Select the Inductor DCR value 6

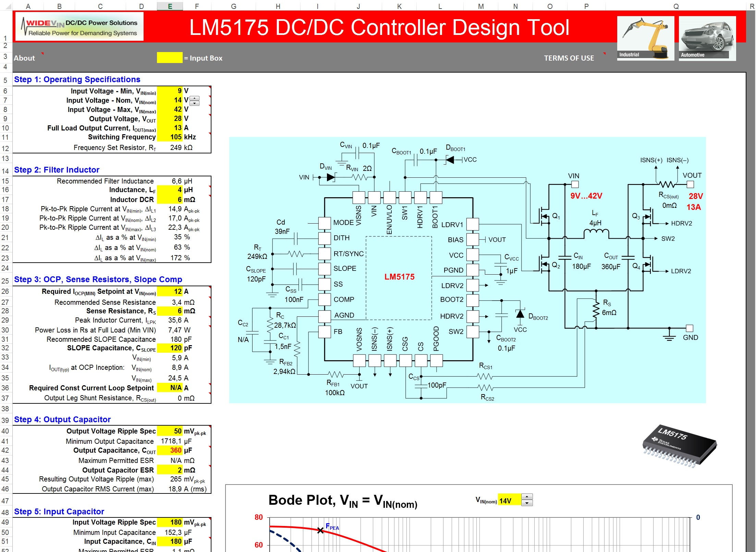click(170, 199)
